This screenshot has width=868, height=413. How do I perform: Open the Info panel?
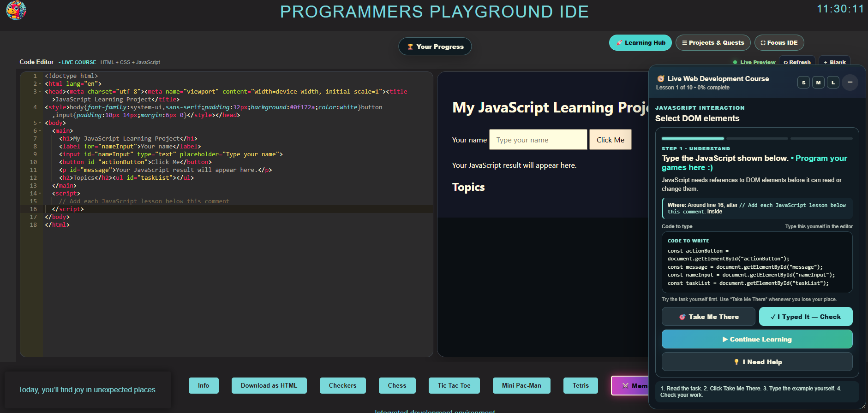tap(204, 386)
